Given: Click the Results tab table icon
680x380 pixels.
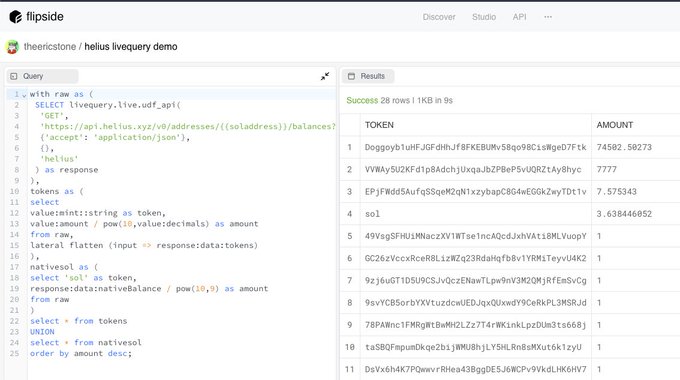Looking at the screenshot, I should [x=351, y=76].
